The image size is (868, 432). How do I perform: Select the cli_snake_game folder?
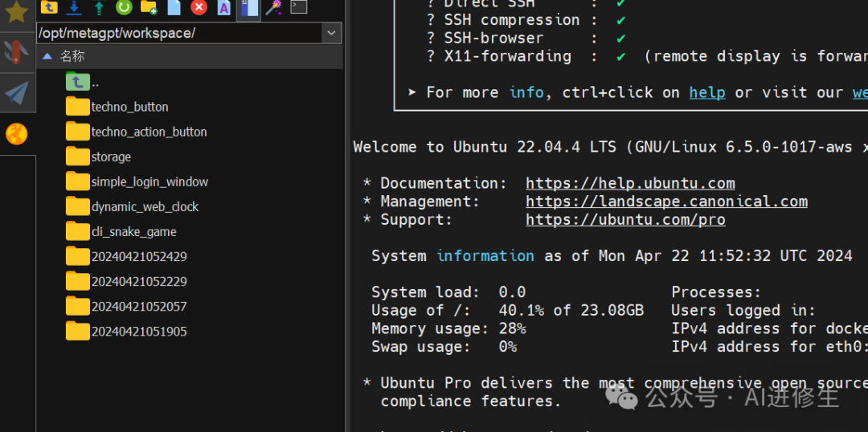133,232
